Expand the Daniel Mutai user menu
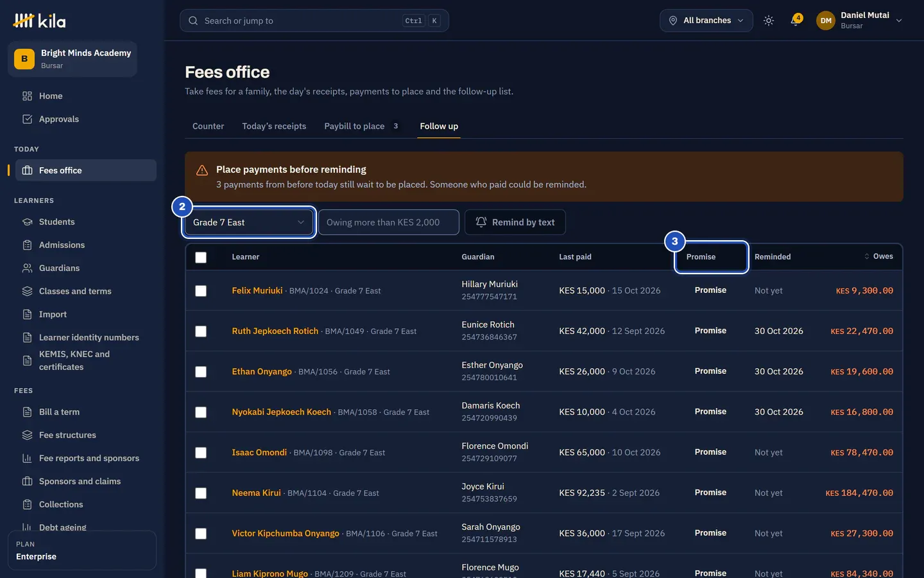The width and height of the screenshot is (924, 578). click(859, 21)
